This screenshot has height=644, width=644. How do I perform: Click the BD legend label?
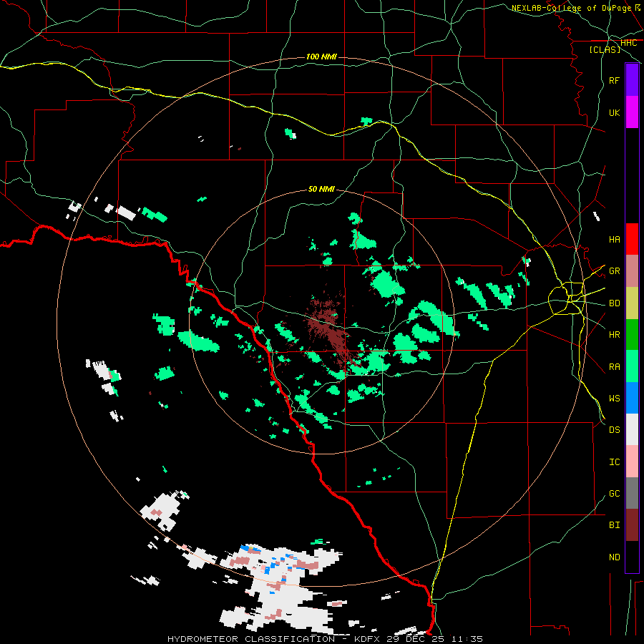614,303
